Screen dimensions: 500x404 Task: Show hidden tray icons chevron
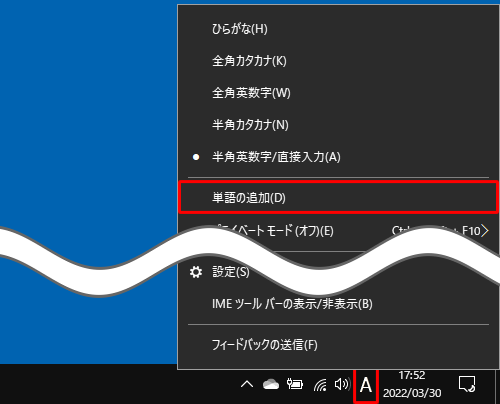tap(247, 385)
